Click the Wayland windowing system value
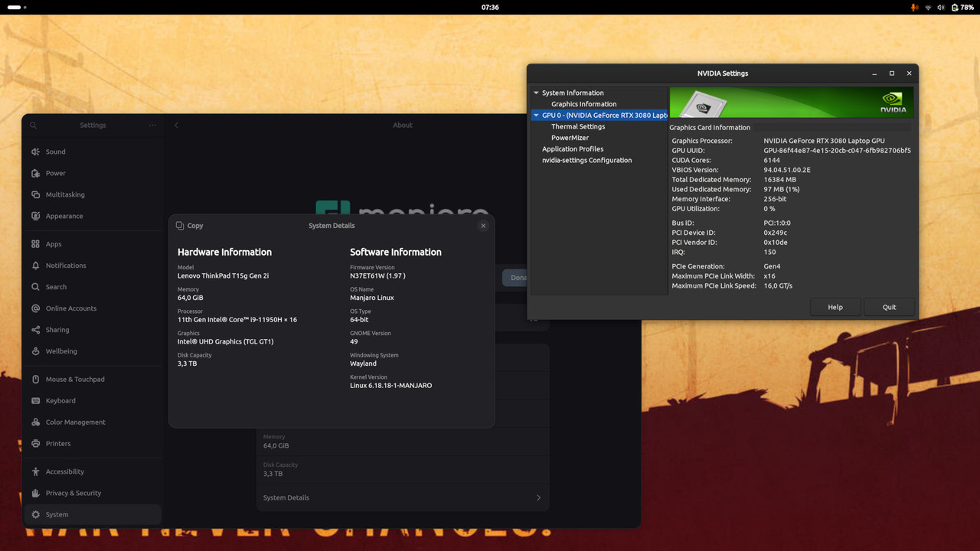This screenshot has height=551, width=980. click(363, 364)
